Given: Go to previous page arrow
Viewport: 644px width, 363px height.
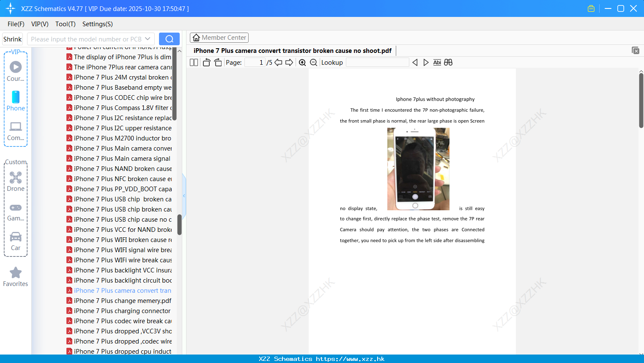Looking at the screenshot, I should (x=278, y=63).
